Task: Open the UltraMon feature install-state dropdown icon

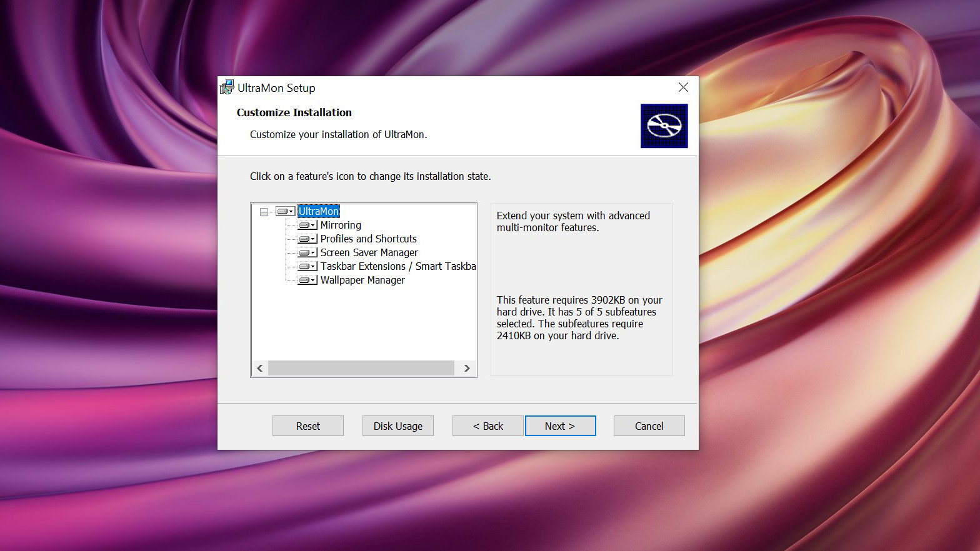Action: coord(285,212)
